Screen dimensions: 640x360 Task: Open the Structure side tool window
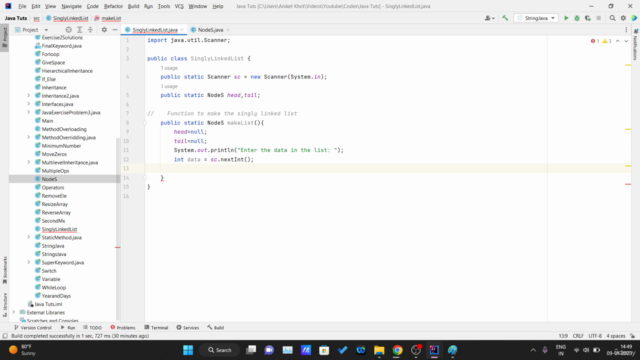coord(4,304)
